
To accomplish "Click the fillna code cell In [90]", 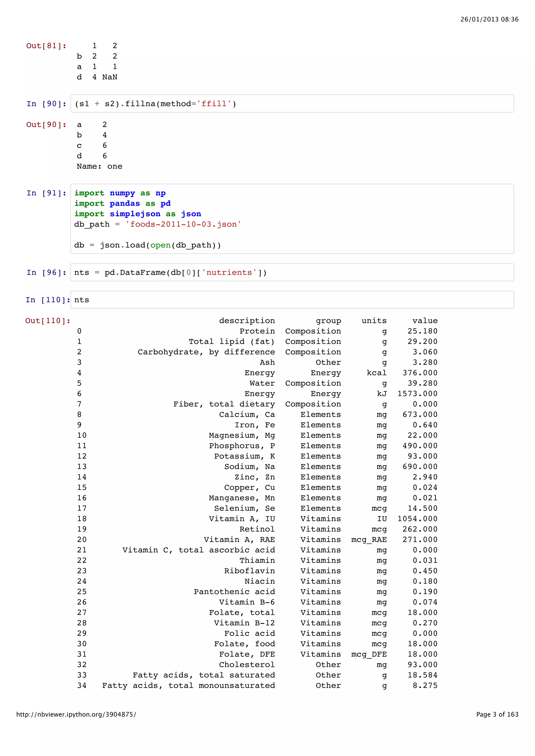I will click(x=292, y=104).
